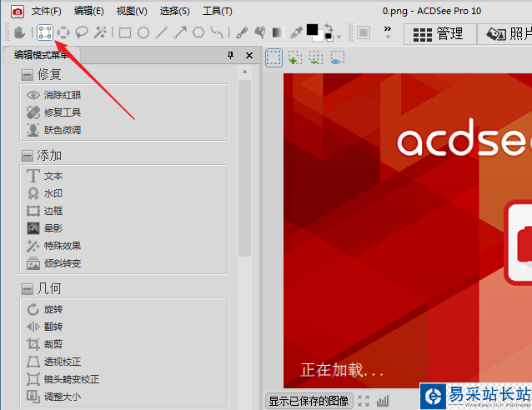Reset colors to default black and white

click(329, 37)
